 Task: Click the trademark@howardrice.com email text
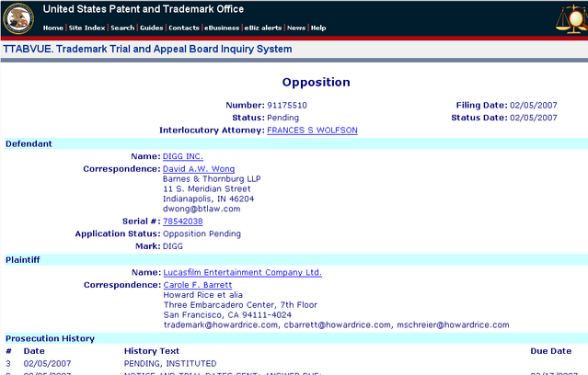tap(221, 324)
